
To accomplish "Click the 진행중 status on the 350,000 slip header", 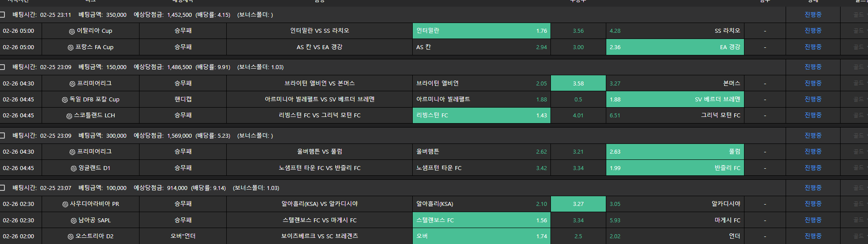I will [813, 15].
